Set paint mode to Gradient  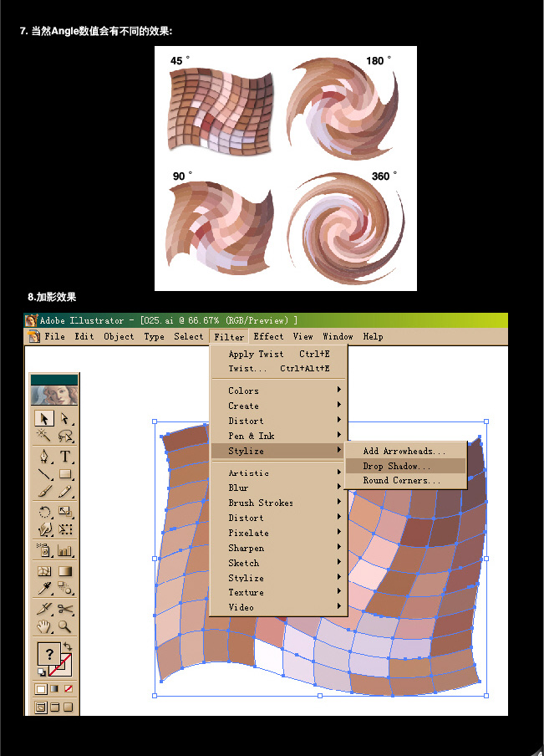click(x=54, y=689)
